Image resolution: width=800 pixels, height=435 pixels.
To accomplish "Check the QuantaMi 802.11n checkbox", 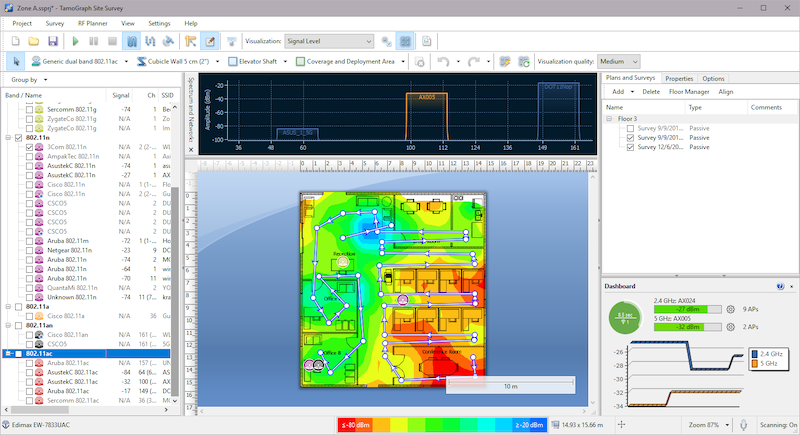I will 29,288.
